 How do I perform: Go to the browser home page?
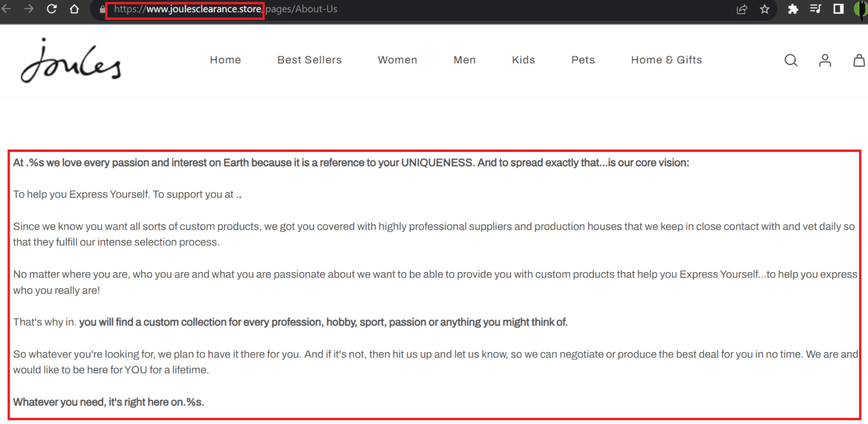point(74,9)
